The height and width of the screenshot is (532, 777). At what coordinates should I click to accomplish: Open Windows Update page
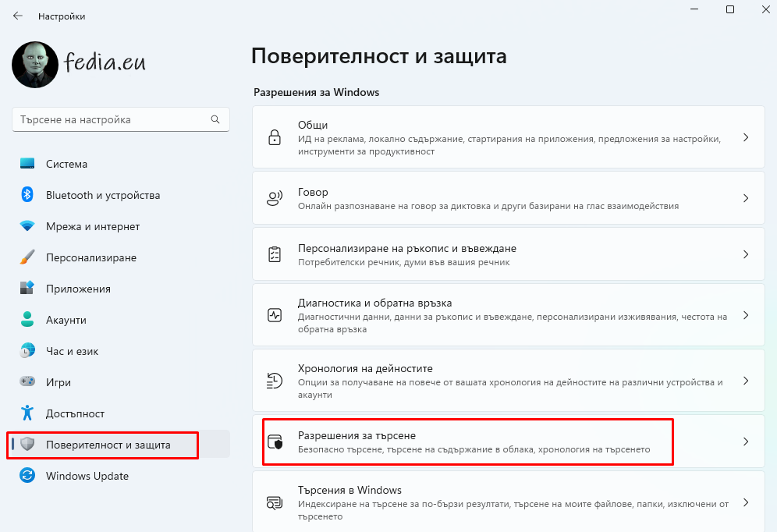(120, 476)
